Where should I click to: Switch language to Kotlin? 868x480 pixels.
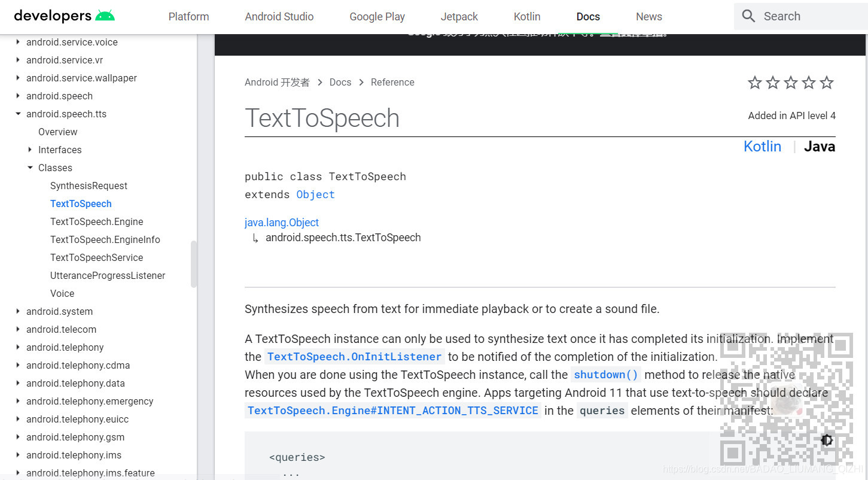point(762,147)
